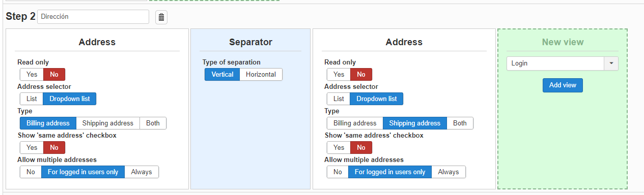Select Billing address type in second Address panel

click(355, 123)
